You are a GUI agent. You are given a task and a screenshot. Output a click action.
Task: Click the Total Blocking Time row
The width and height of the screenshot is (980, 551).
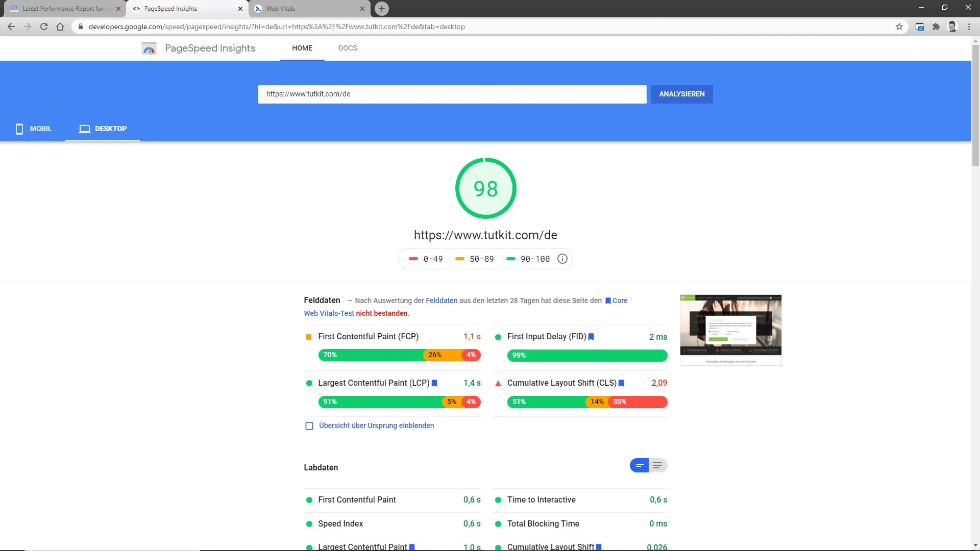coord(580,524)
